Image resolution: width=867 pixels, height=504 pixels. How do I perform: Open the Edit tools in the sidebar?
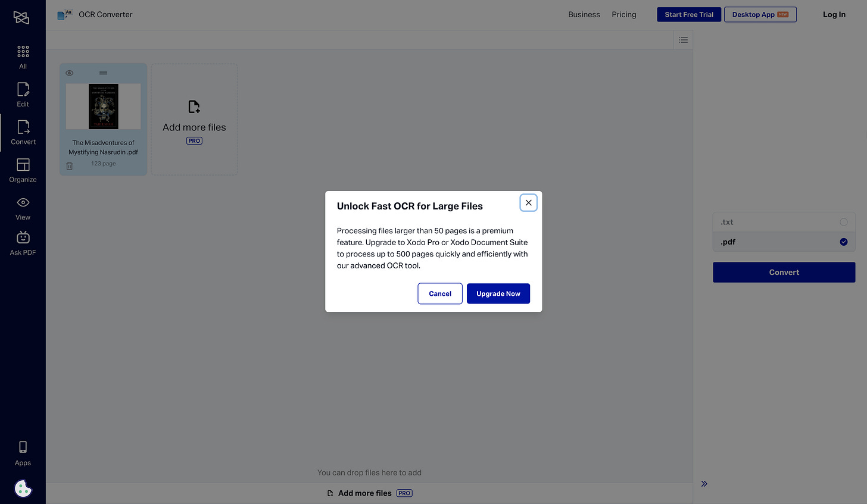point(23,95)
